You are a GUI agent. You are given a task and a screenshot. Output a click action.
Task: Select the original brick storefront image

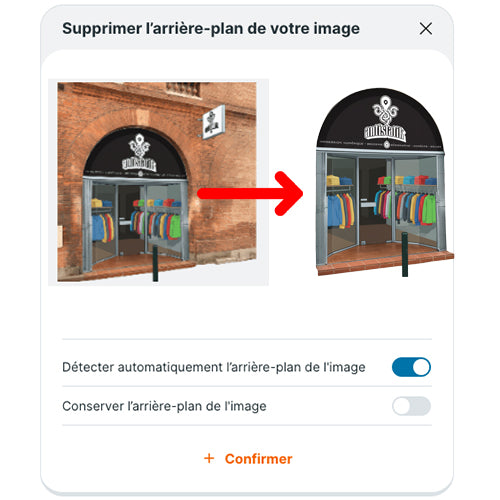(x=157, y=182)
